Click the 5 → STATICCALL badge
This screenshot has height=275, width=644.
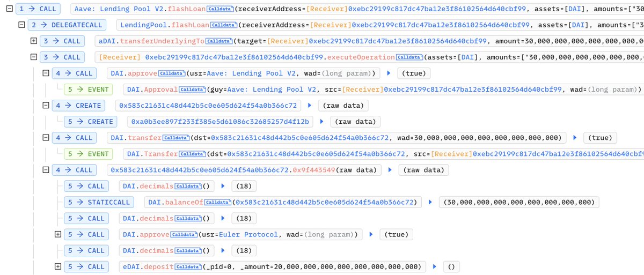pos(100,202)
